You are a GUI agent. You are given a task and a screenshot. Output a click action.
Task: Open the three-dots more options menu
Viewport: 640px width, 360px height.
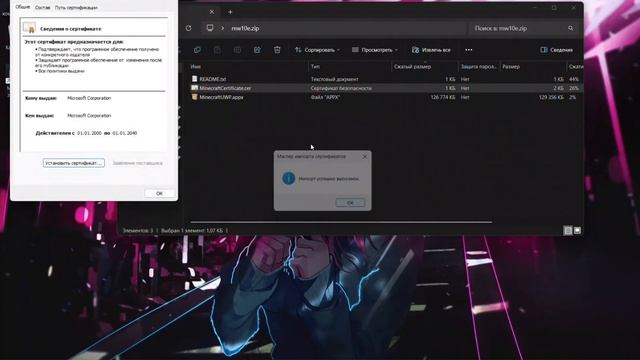pos(469,50)
